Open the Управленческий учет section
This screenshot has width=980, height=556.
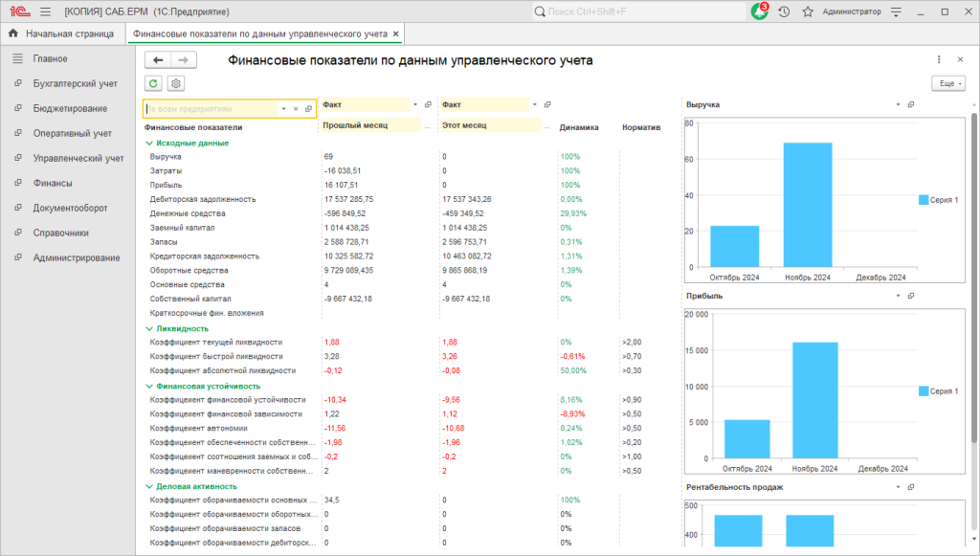(x=78, y=158)
